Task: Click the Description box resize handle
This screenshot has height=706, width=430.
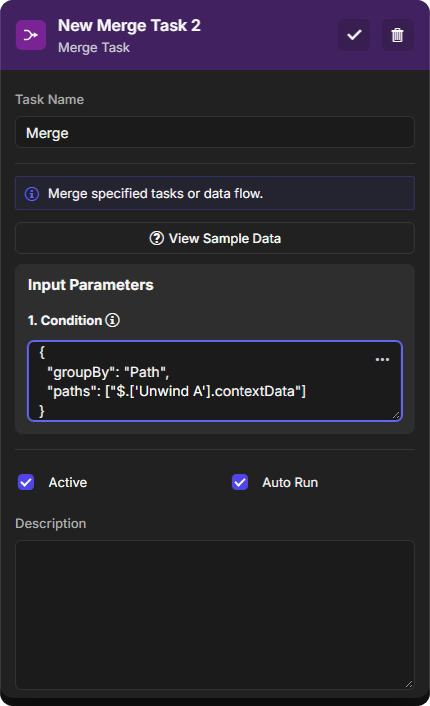Action: pyautogui.click(x=408, y=684)
